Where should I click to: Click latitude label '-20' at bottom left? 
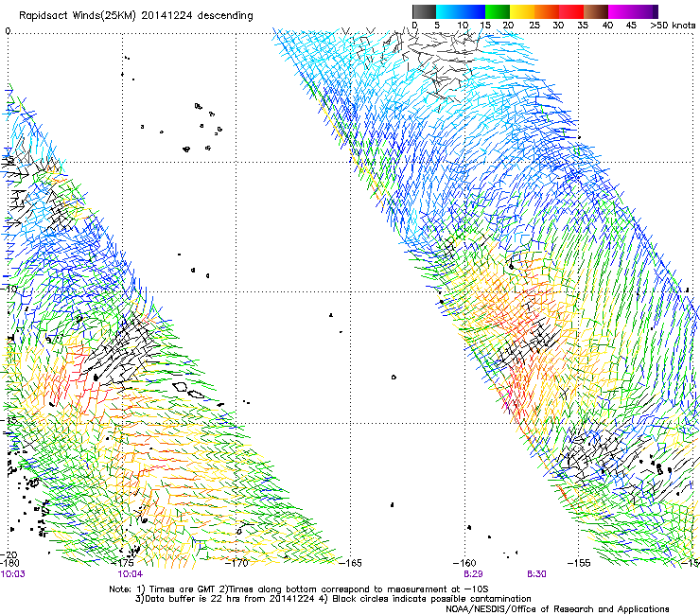coord(9,554)
